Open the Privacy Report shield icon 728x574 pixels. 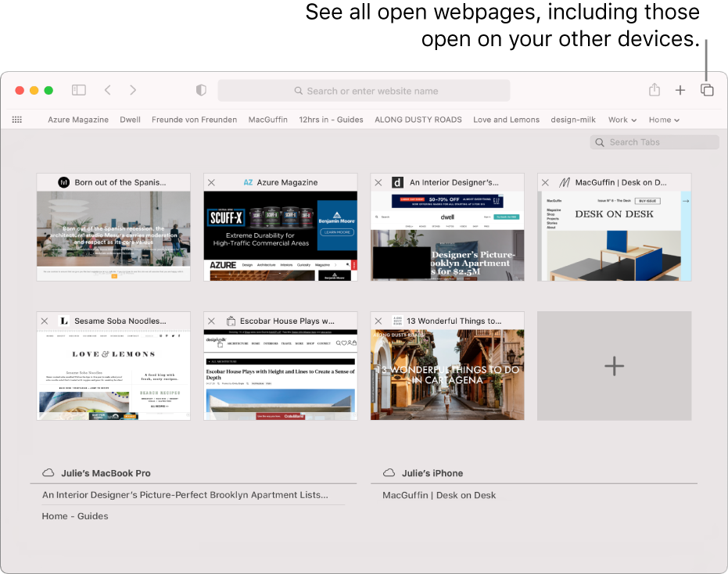[201, 90]
